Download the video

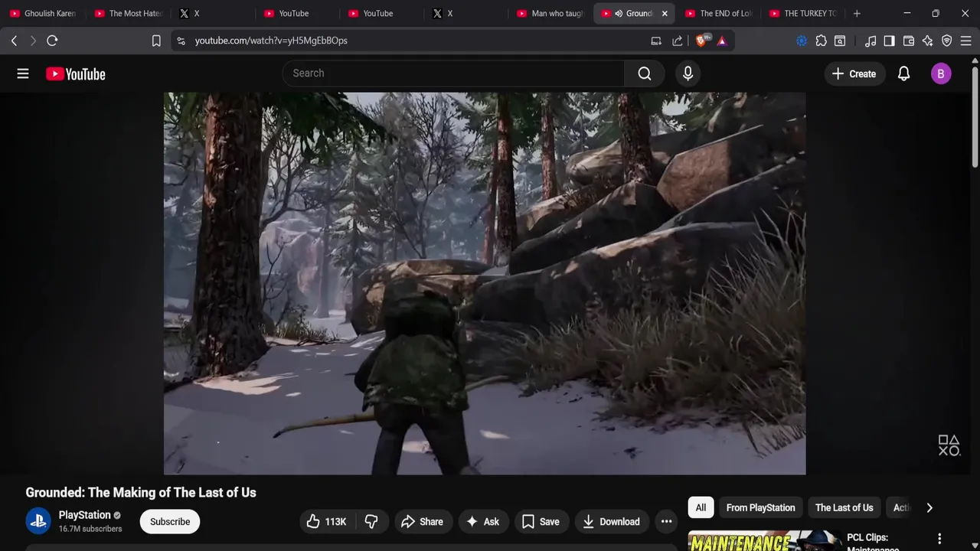tap(612, 522)
